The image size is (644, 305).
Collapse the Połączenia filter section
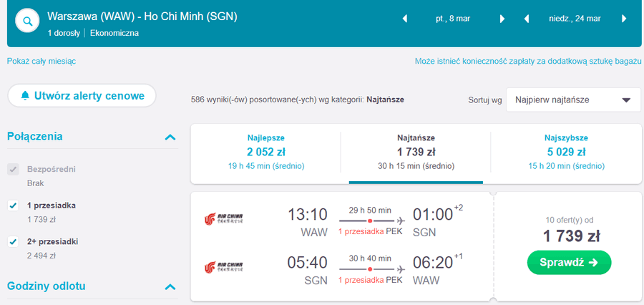pyautogui.click(x=170, y=137)
